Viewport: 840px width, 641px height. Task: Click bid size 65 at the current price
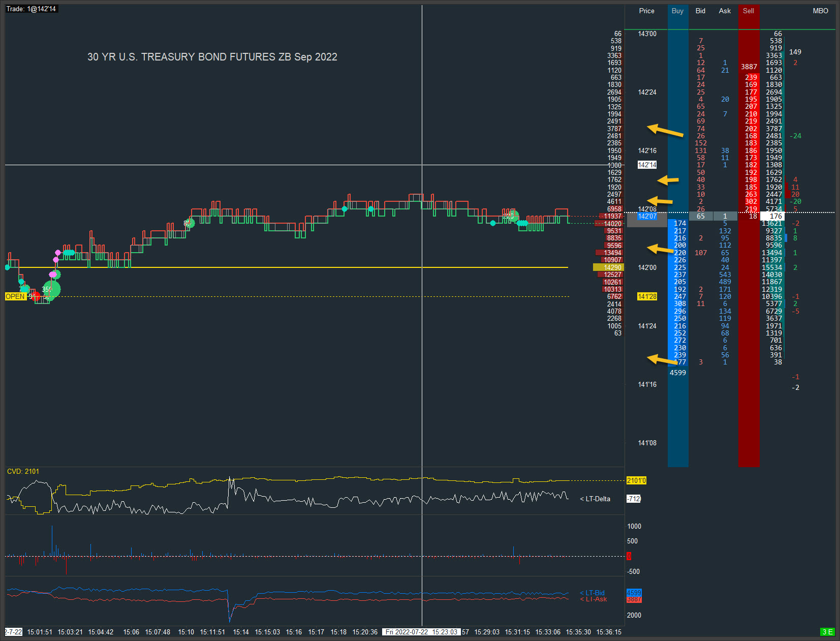click(700, 216)
